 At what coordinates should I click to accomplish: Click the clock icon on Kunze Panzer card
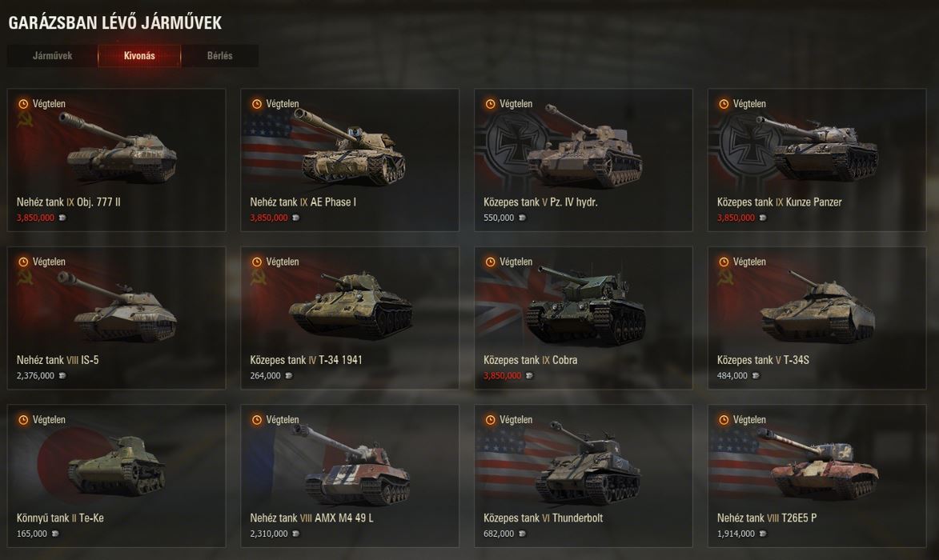(724, 104)
